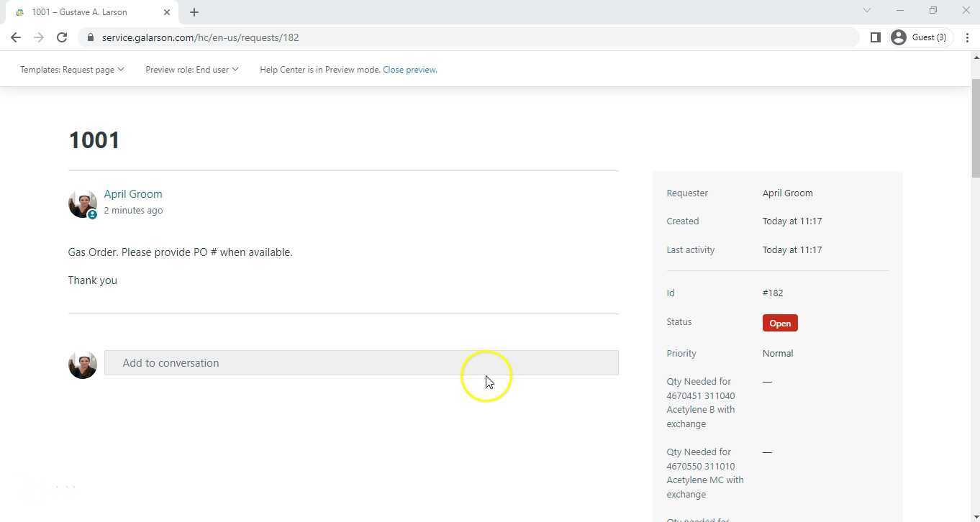This screenshot has height=522, width=980.
Task: Click the browser forward arrow
Action: 39,37
